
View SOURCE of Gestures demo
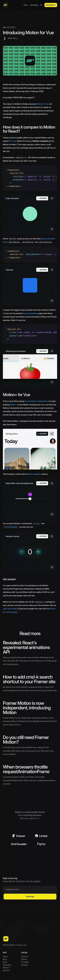[42, 270]
